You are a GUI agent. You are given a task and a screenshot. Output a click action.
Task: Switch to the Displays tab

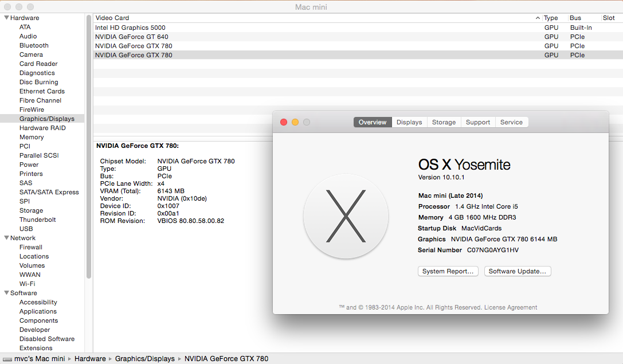pyautogui.click(x=409, y=123)
